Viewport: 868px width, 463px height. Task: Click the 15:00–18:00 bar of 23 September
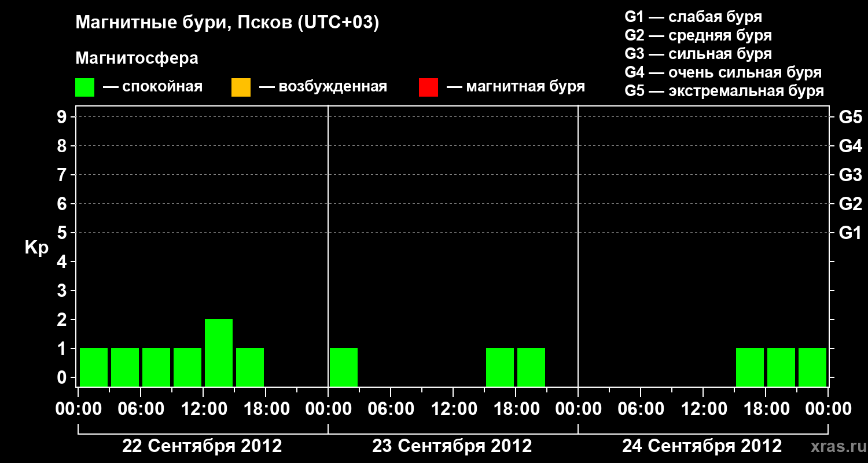(500, 367)
